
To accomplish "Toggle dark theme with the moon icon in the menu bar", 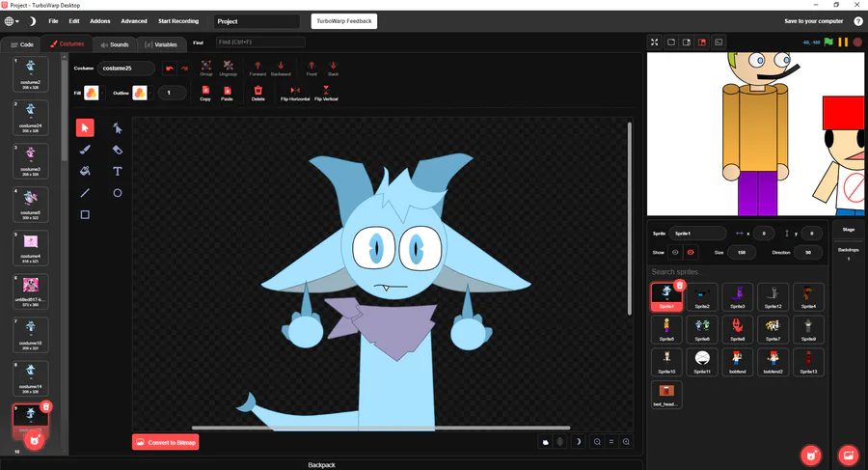I will coord(32,21).
